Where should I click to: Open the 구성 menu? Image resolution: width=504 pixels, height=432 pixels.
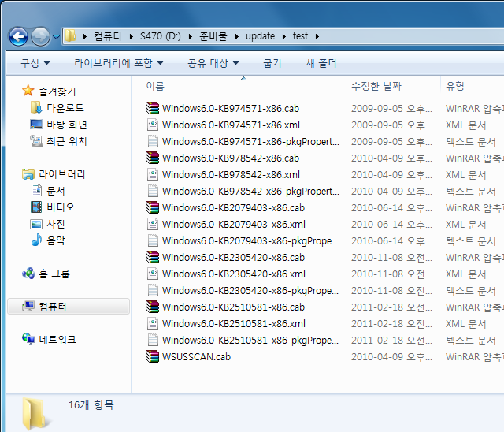35,63
